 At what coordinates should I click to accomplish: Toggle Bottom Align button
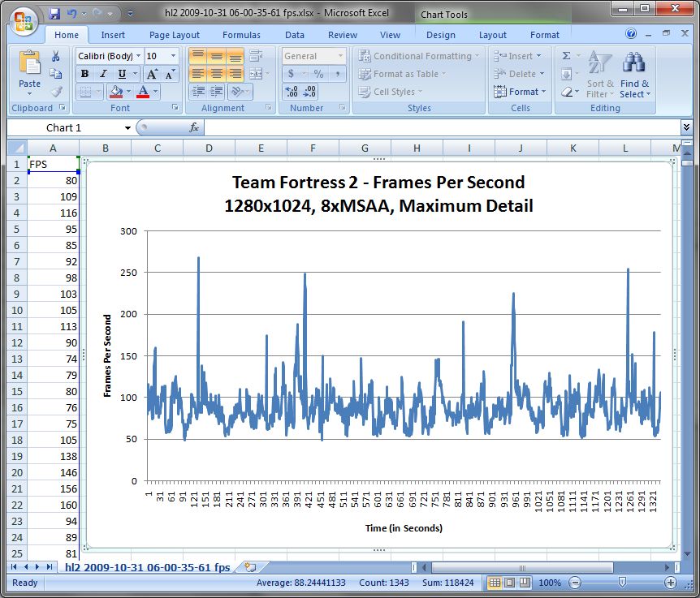[x=235, y=56]
